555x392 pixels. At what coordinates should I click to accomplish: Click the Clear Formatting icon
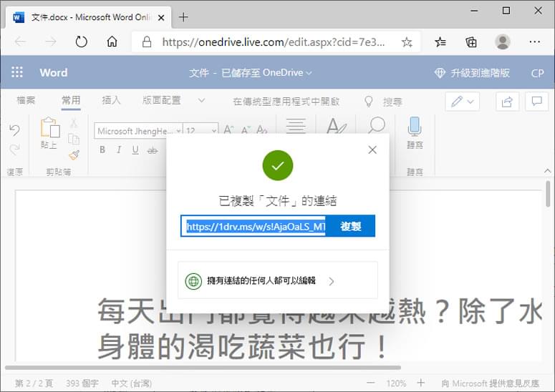coord(262,129)
